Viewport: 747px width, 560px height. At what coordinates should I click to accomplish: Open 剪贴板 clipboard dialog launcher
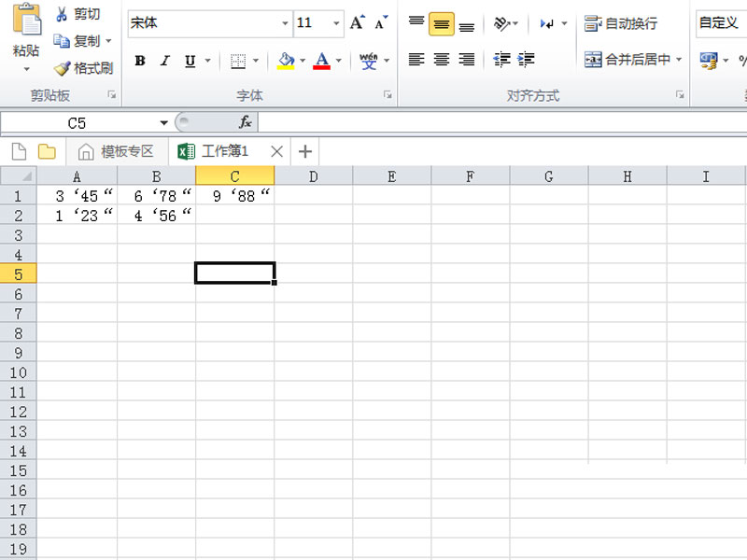click(x=112, y=95)
